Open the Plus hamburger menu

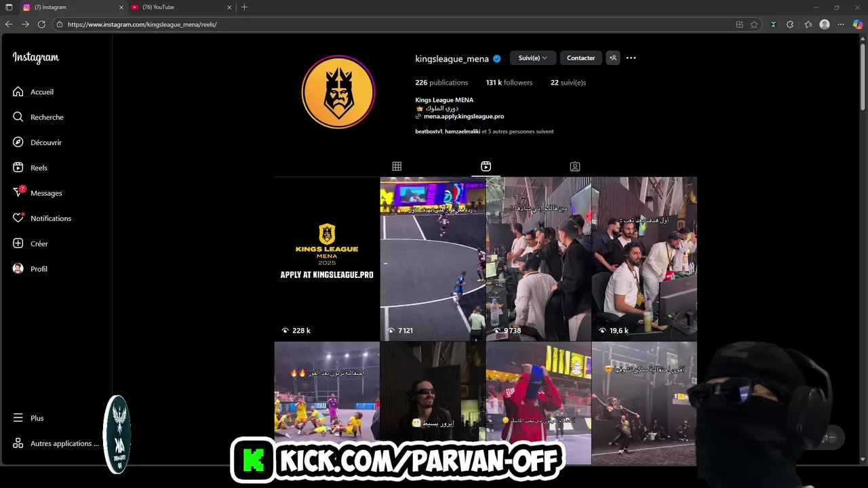[x=18, y=418]
